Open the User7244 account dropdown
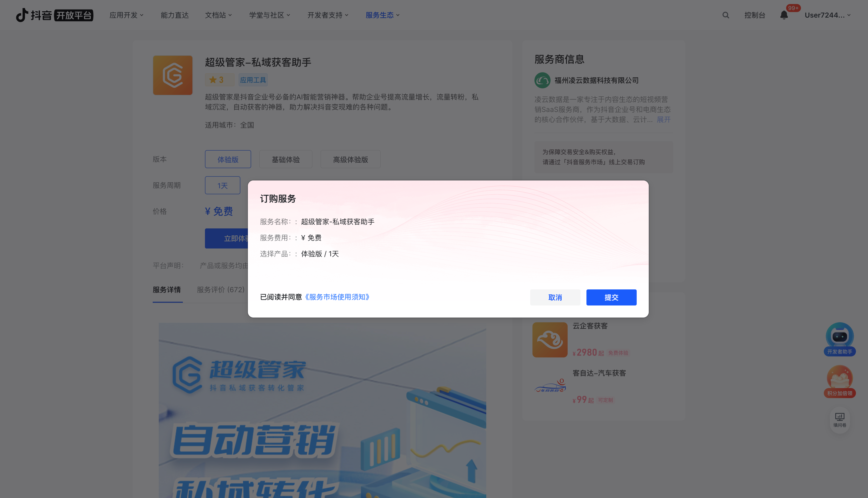This screenshot has width=868, height=498. click(828, 15)
